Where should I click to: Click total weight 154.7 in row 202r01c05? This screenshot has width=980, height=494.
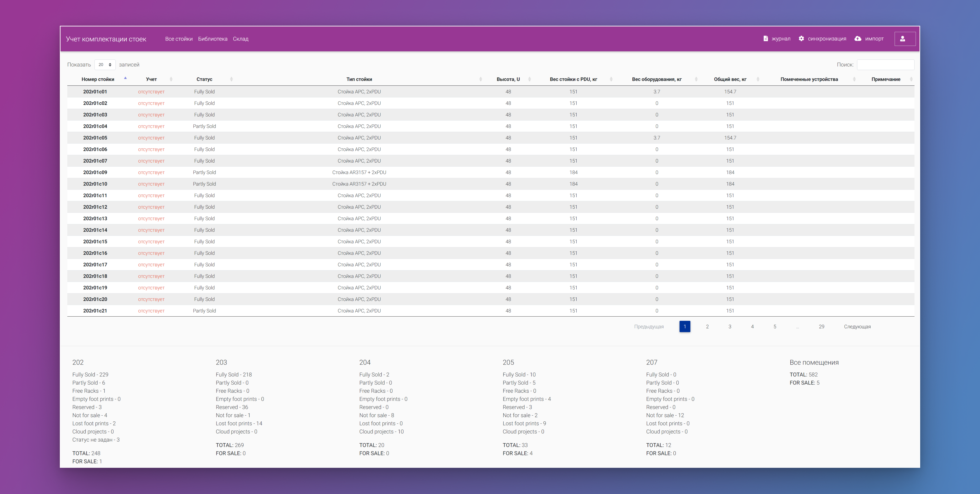click(x=730, y=138)
